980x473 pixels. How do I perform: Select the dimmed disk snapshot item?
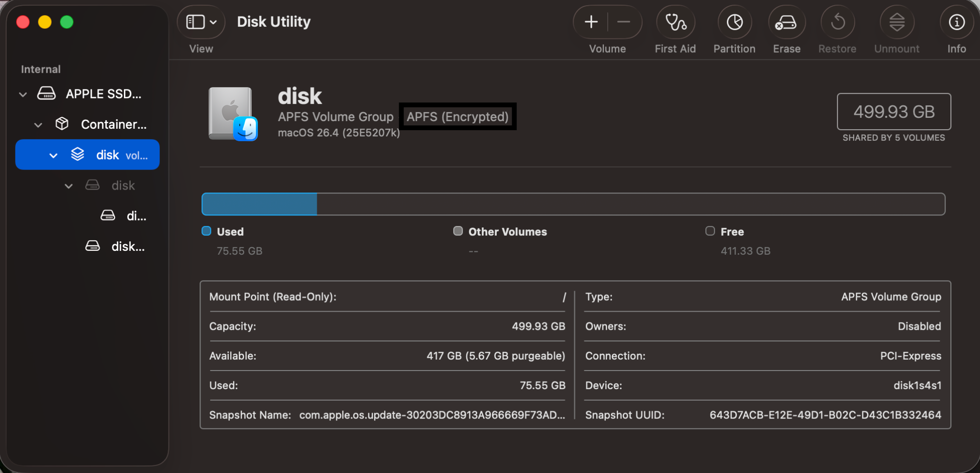[x=123, y=185]
